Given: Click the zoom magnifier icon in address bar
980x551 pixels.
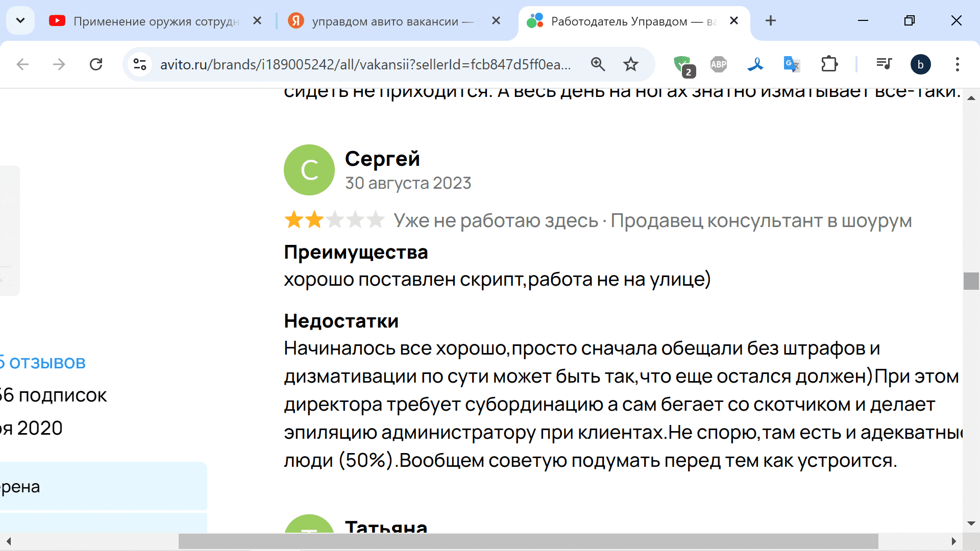Looking at the screenshot, I should coord(598,64).
